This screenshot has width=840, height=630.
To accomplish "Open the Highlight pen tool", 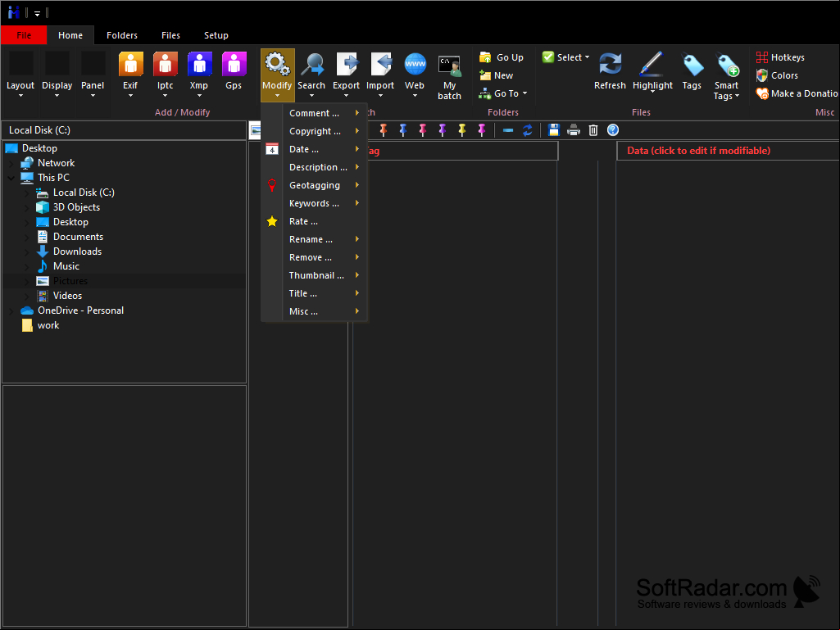I will (652, 72).
